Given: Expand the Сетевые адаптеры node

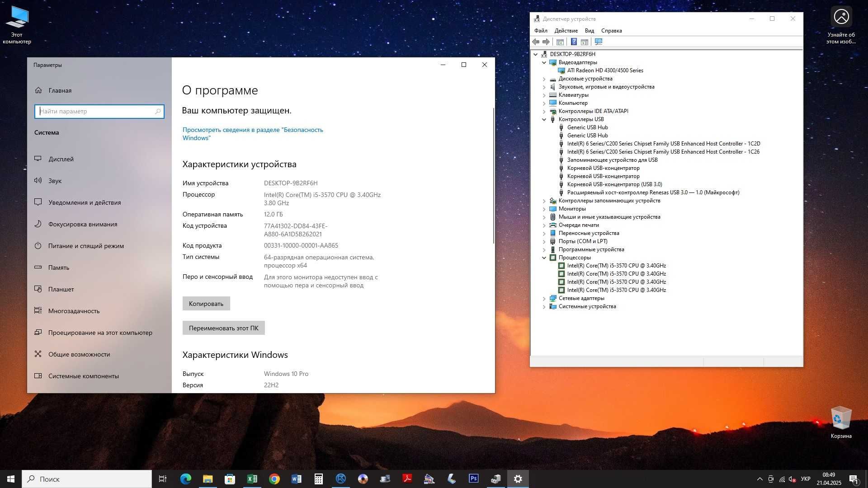Looking at the screenshot, I should point(544,298).
